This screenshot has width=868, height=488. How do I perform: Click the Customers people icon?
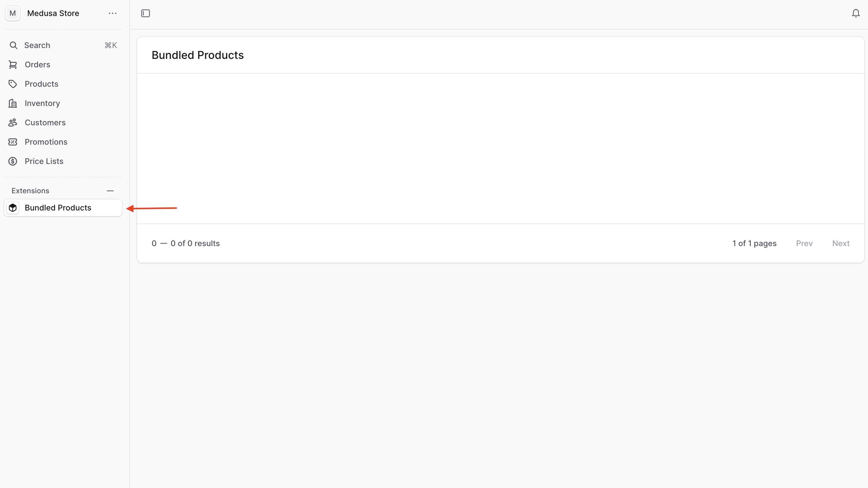point(12,122)
